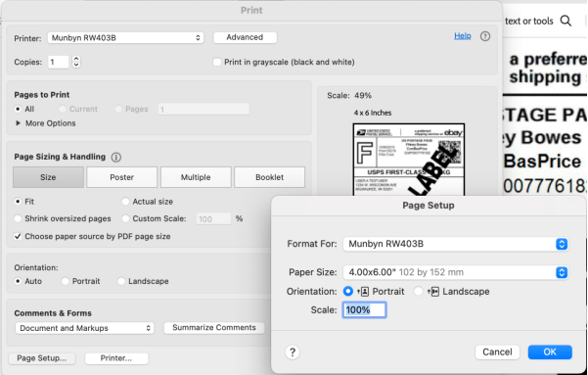
Task: Click the '4 x 6 Inches' preview label
Action: tap(373, 113)
